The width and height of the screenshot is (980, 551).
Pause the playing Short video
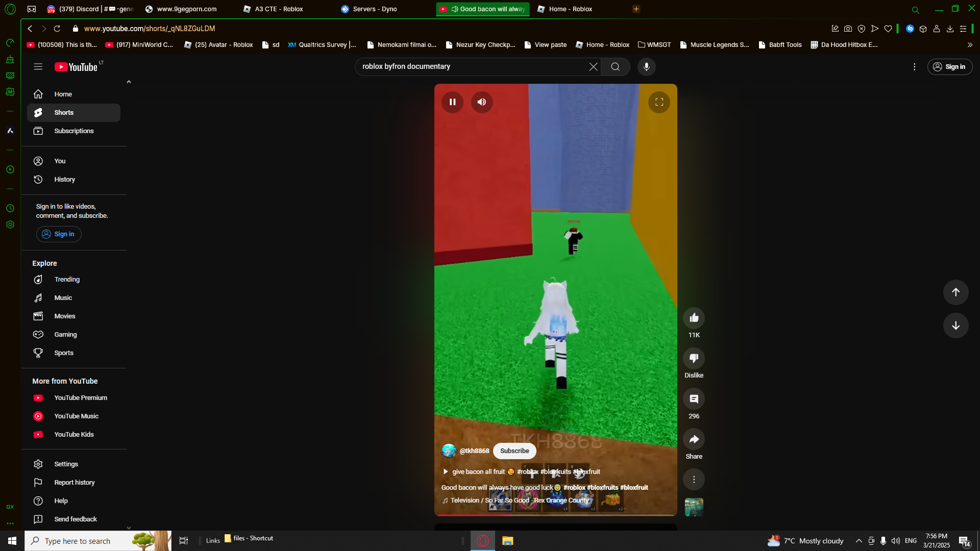click(452, 102)
